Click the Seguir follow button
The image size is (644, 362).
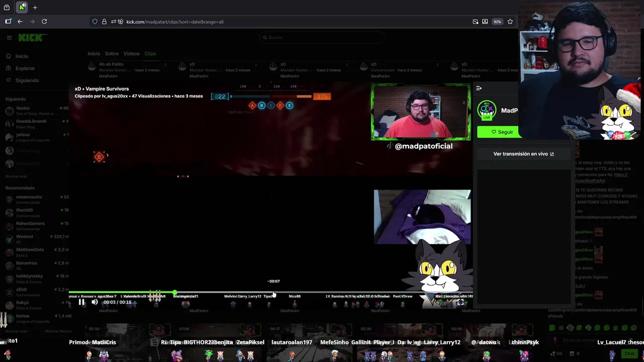pyautogui.click(x=502, y=132)
